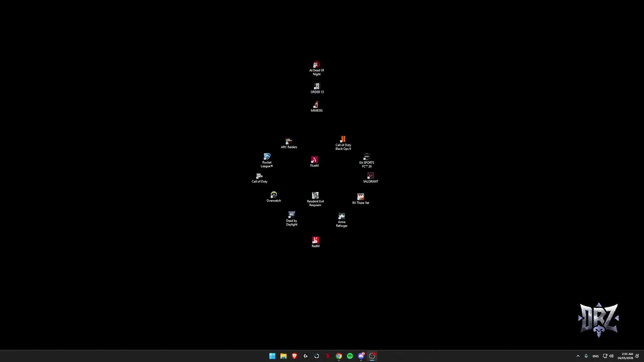Open the Windows Start menu
Image resolution: width=644 pixels, height=362 pixels.
pos(272,356)
